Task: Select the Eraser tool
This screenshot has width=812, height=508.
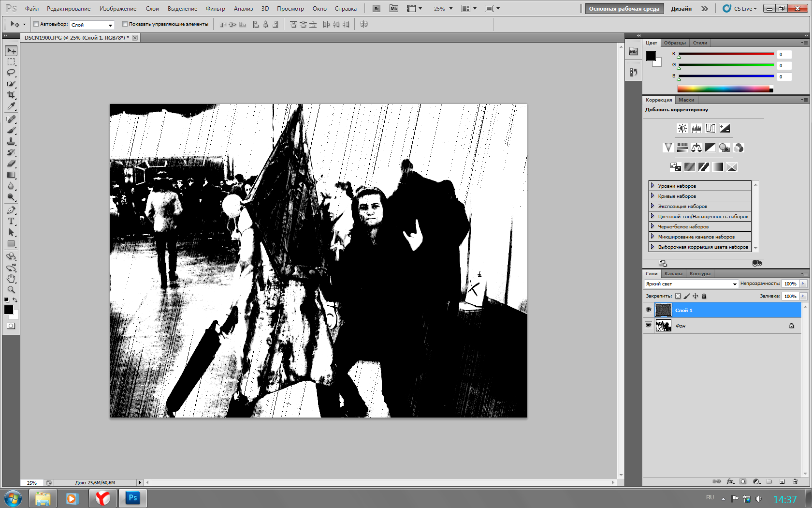Action: (11, 164)
